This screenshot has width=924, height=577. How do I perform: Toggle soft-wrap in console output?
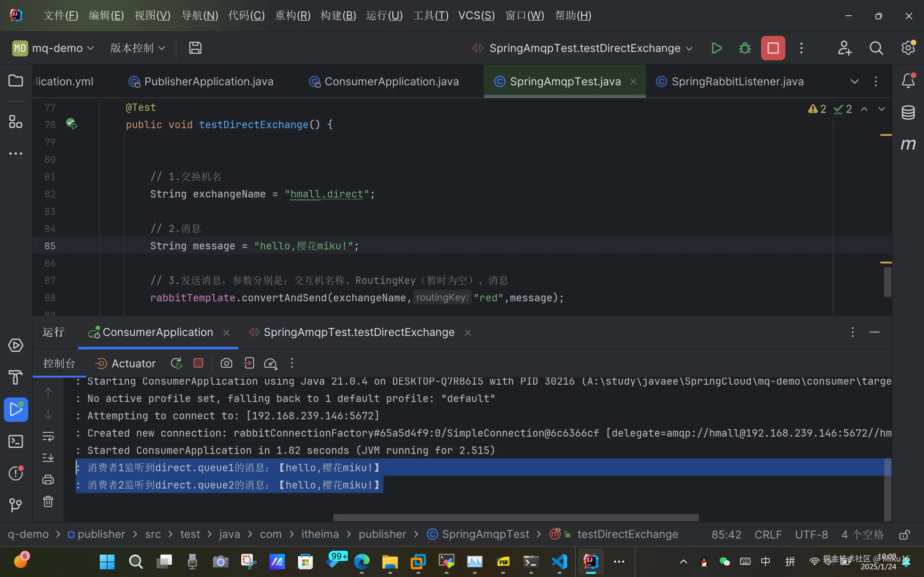coord(48,436)
